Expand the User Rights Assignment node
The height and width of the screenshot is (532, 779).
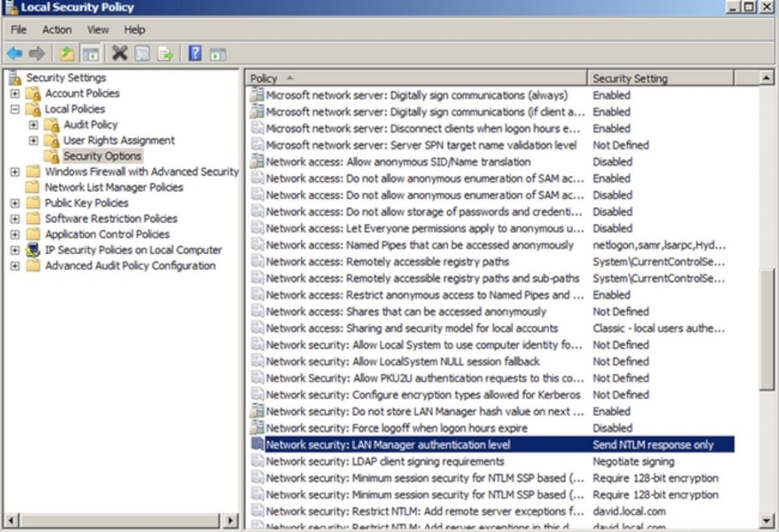(x=34, y=140)
